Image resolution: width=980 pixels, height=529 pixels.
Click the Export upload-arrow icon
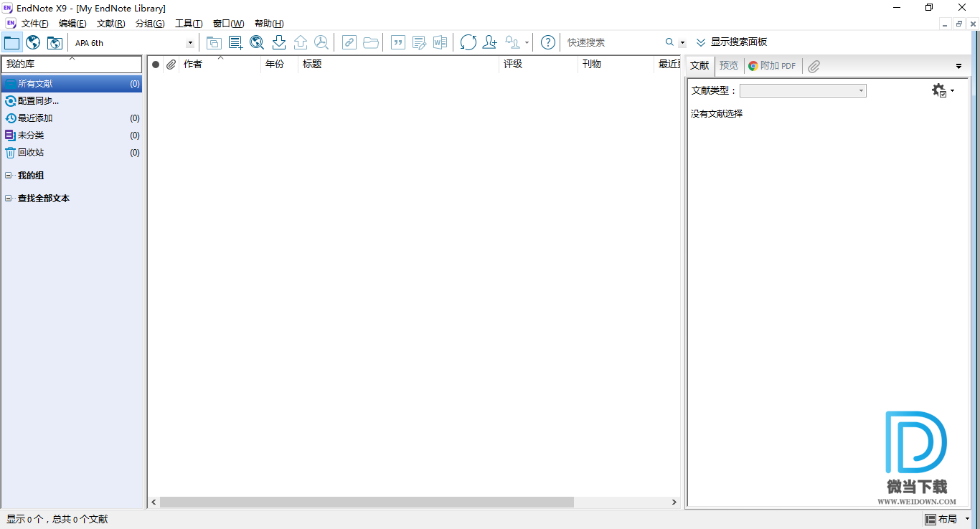click(x=301, y=42)
